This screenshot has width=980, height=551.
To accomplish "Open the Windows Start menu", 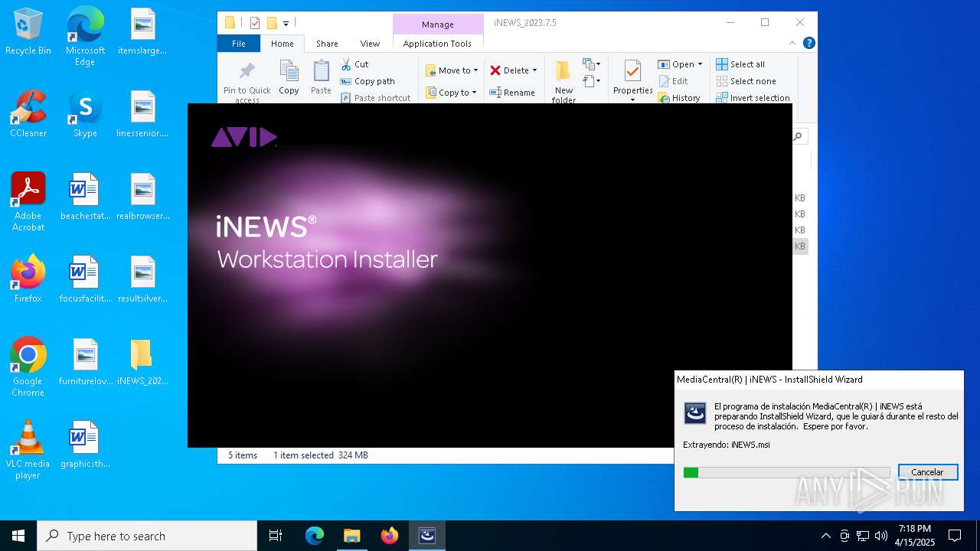I will click(18, 536).
